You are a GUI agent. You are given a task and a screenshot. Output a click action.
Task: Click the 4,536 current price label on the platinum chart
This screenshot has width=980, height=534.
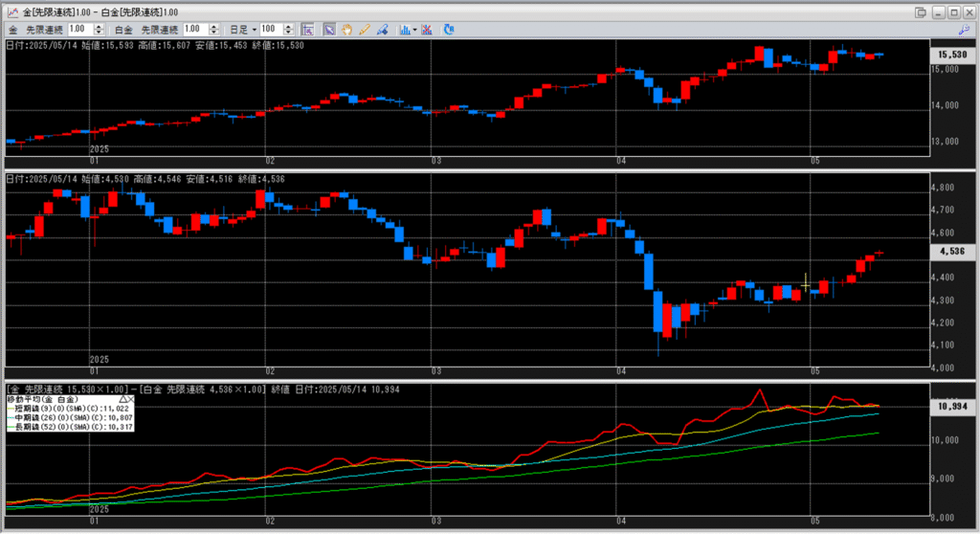click(952, 252)
